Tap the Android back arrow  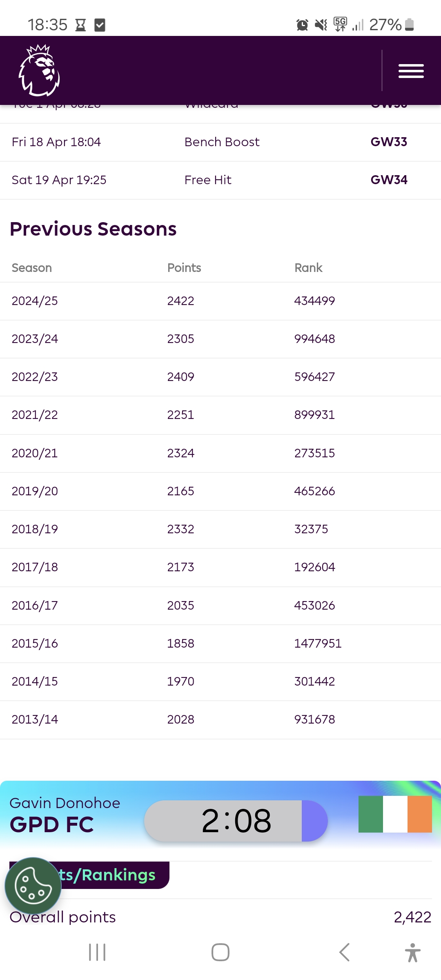click(344, 952)
